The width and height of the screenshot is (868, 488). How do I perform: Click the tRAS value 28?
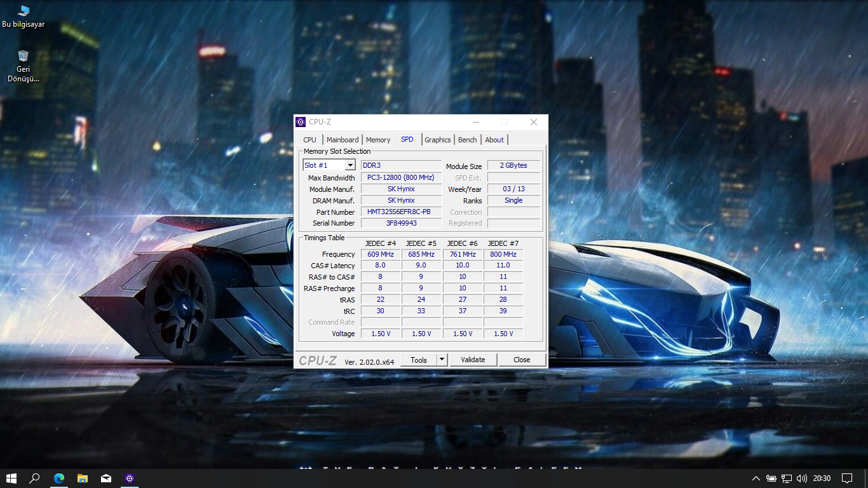[x=503, y=299]
